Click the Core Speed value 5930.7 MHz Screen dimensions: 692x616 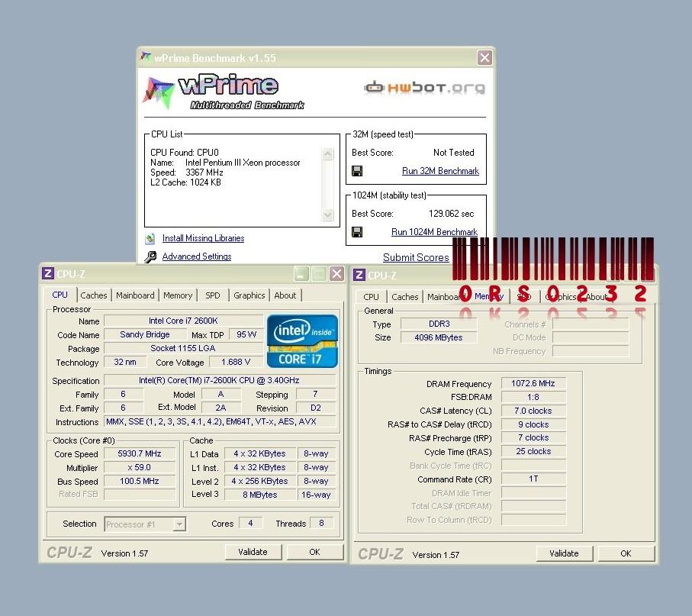(140, 454)
